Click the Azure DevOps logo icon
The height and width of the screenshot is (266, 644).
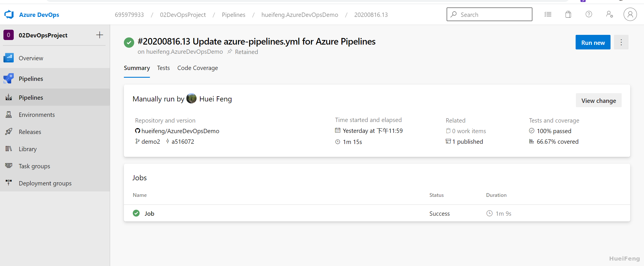9,15
